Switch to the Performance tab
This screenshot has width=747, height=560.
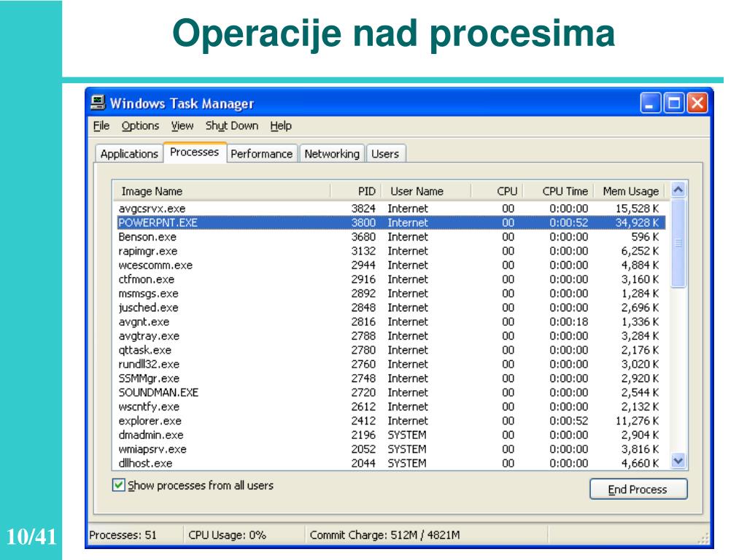262,154
